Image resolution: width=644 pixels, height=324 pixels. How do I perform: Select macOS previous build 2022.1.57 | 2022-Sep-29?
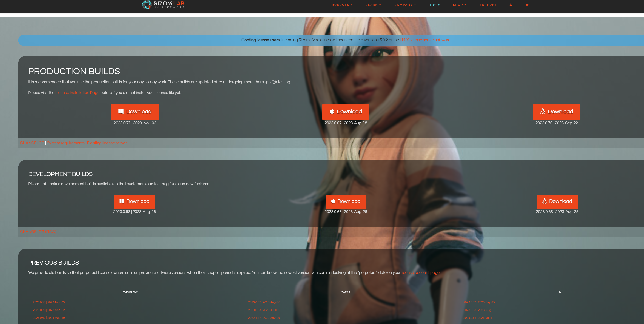[x=264, y=318]
